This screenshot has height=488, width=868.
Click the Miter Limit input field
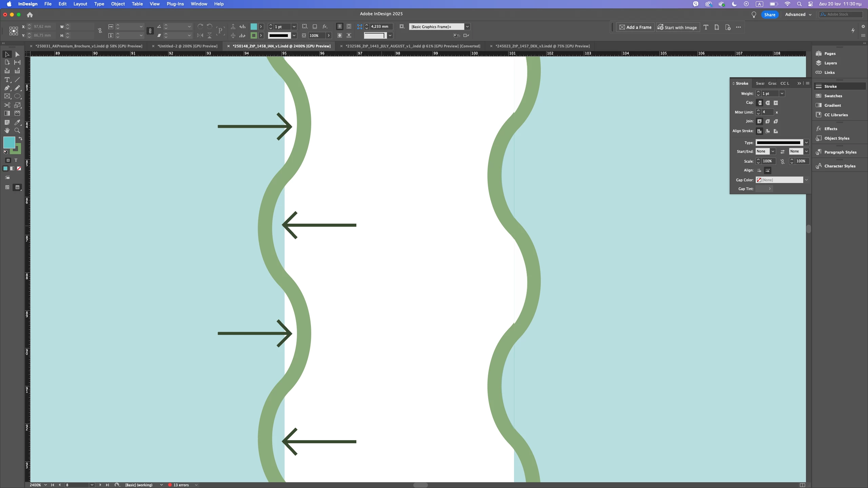coord(767,112)
